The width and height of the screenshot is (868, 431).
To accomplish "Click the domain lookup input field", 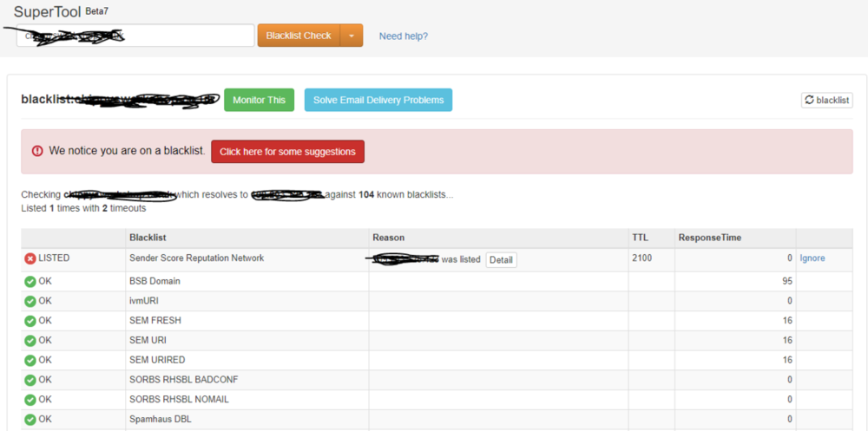I will tap(135, 36).
